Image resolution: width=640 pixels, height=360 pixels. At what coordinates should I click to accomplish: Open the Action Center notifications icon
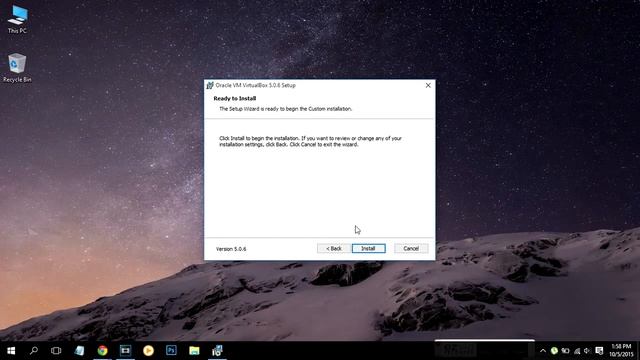click(x=599, y=351)
